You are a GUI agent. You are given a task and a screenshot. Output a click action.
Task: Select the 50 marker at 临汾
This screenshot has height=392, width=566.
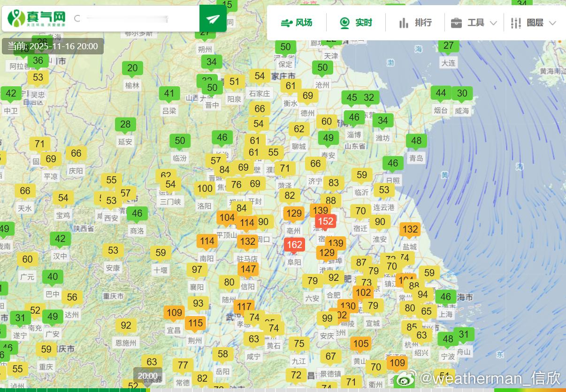pyautogui.click(x=180, y=141)
